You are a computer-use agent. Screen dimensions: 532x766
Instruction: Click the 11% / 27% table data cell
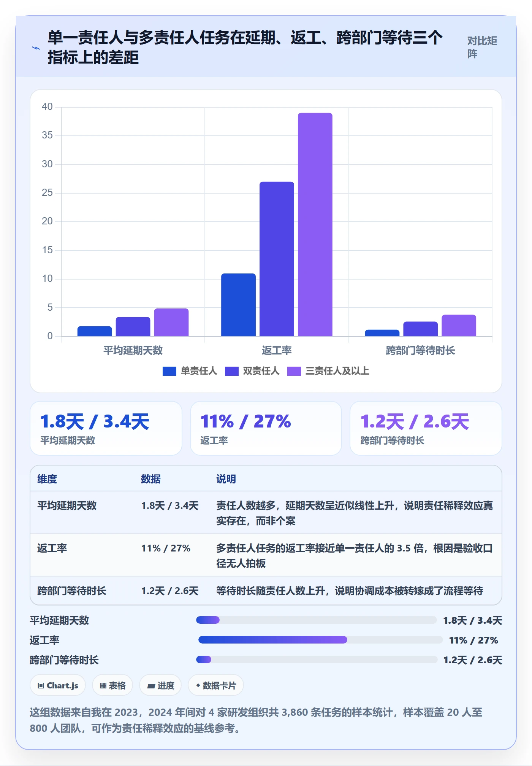pyautogui.click(x=166, y=548)
